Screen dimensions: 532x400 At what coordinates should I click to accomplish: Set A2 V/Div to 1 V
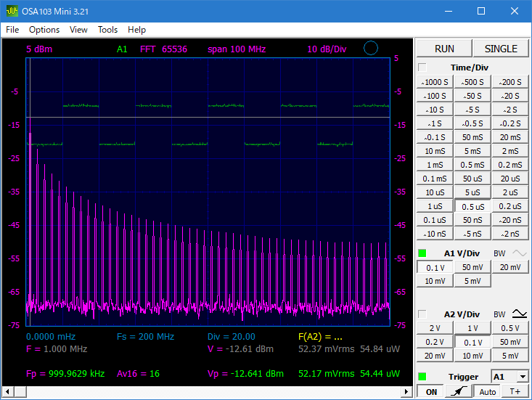pyautogui.click(x=472, y=328)
